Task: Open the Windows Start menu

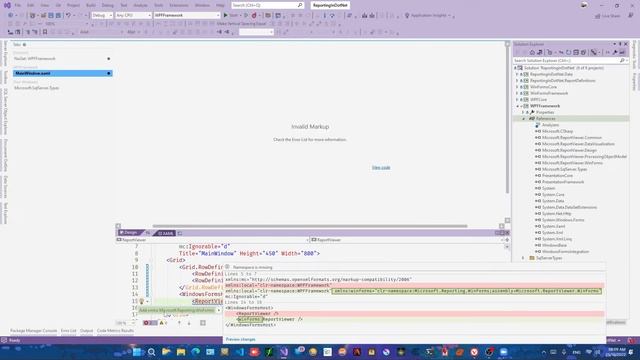Action: point(137,352)
